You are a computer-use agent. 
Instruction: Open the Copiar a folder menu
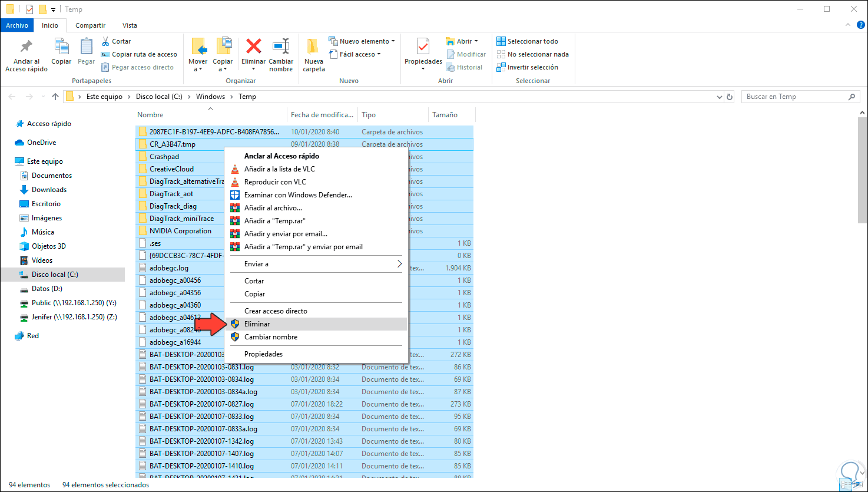223,55
